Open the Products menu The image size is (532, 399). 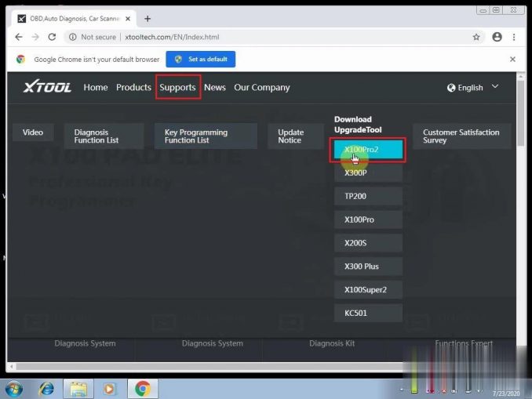(x=133, y=88)
